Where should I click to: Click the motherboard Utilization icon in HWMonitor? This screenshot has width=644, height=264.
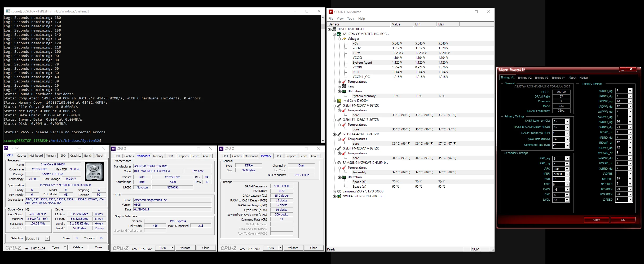tap(344, 91)
